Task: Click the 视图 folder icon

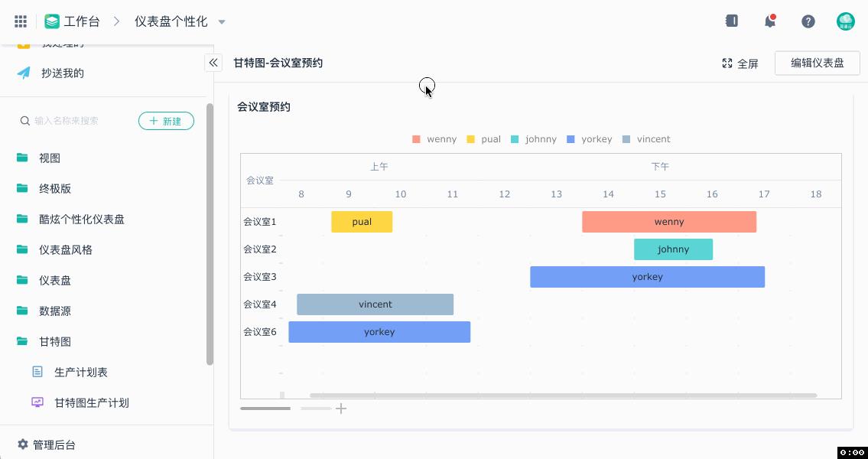Action: [22, 158]
